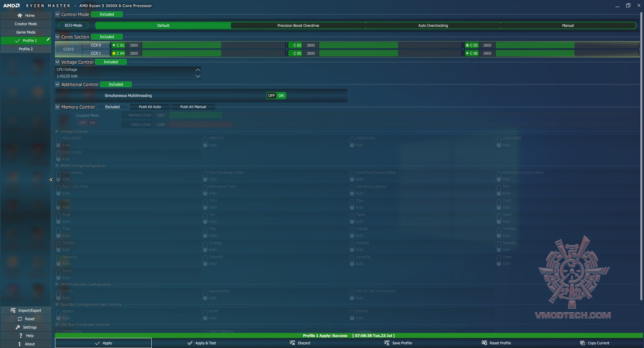Collapse the Voltage Controls subsection
Image resolution: width=644 pixels, height=348 pixels.
[57, 131]
